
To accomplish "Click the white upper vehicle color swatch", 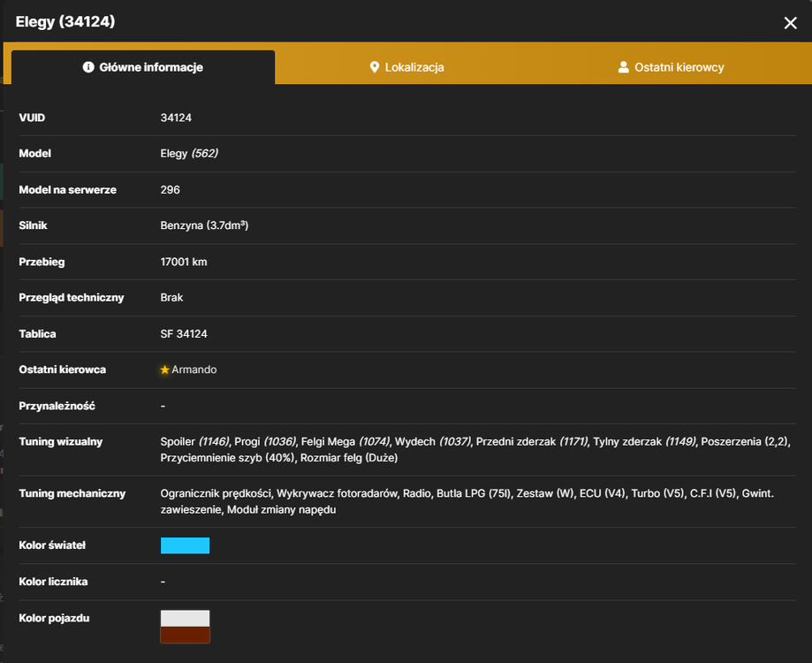I will 185,619.
